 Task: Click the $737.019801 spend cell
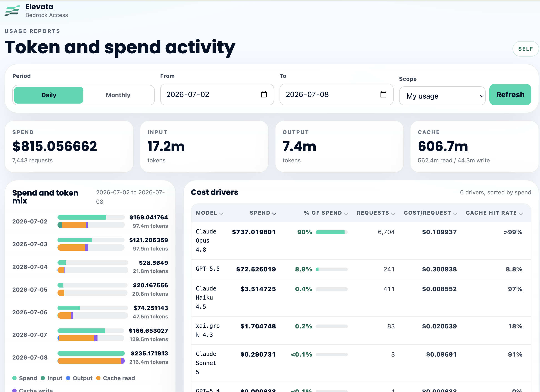(254, 232)
